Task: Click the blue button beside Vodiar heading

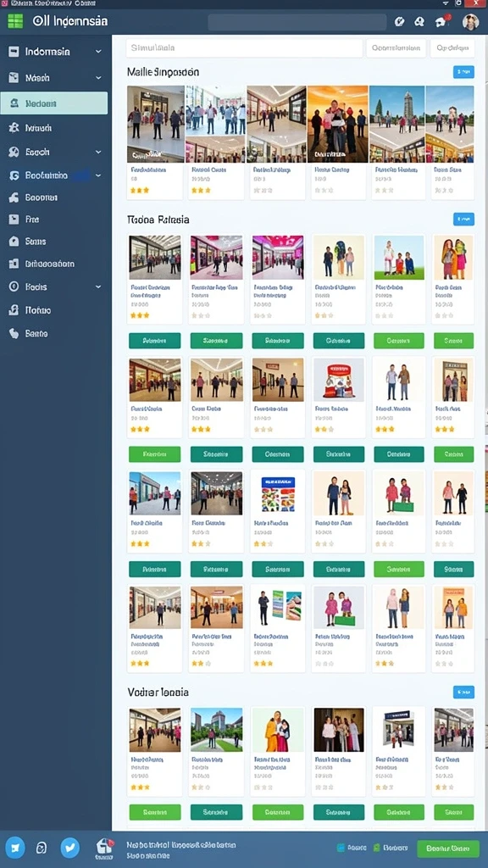Action: [463, 692]
